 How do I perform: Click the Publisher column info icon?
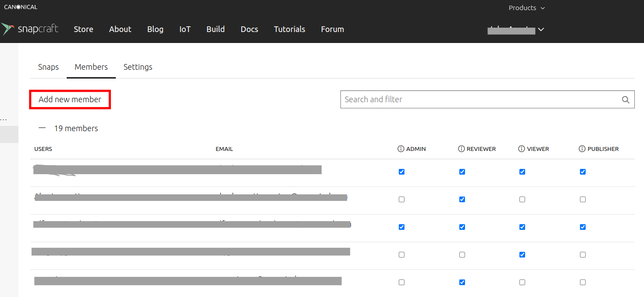(582, 149)
